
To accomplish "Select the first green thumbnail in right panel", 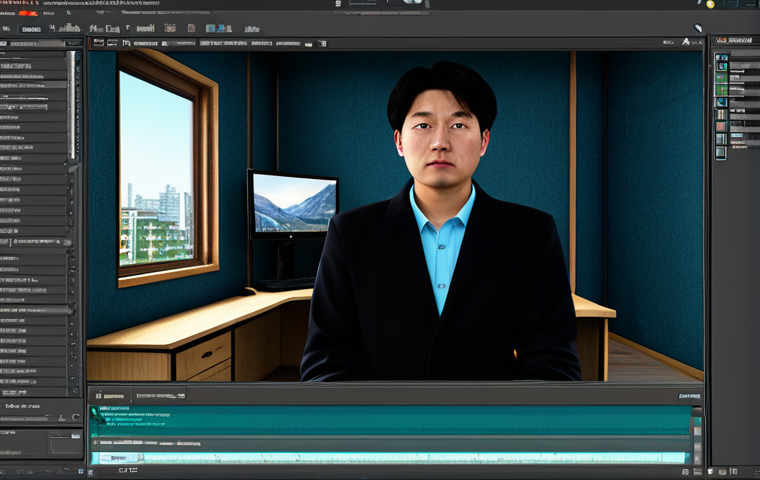I will pyautogui.click(x=722, y=78).
